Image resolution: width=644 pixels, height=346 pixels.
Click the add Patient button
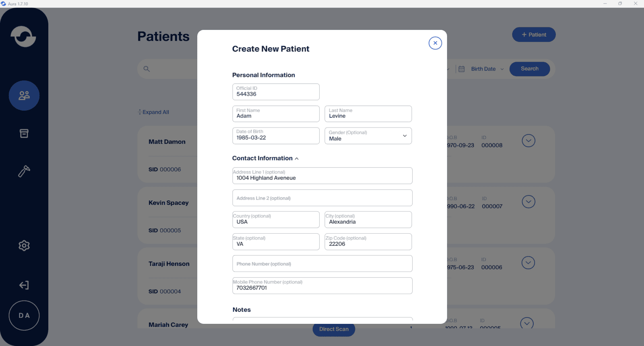point(534,35)
